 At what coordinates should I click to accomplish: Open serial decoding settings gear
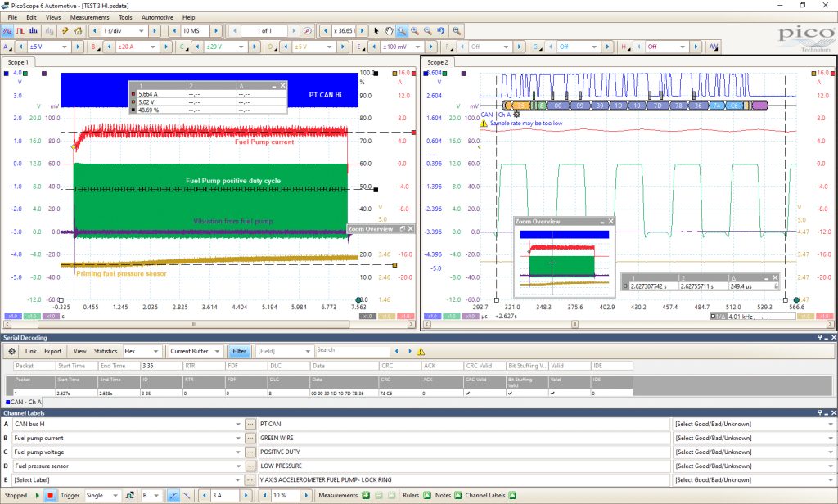pyautogui.click(x=11, y=351)
